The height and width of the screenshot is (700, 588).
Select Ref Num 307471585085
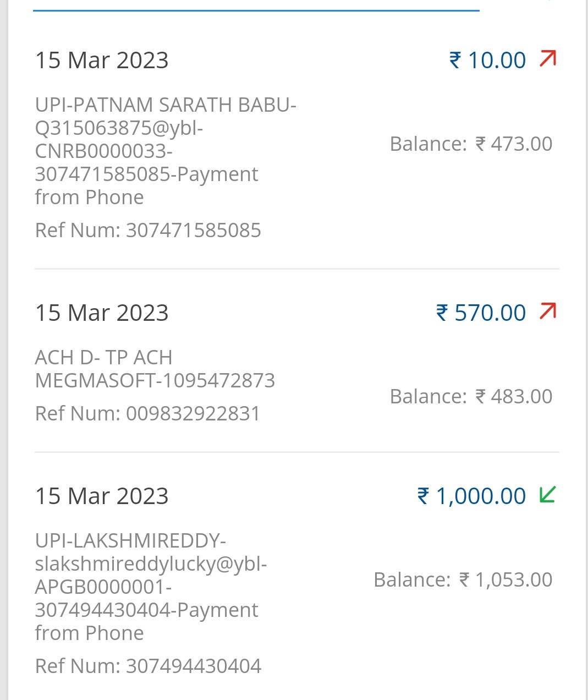148,230
